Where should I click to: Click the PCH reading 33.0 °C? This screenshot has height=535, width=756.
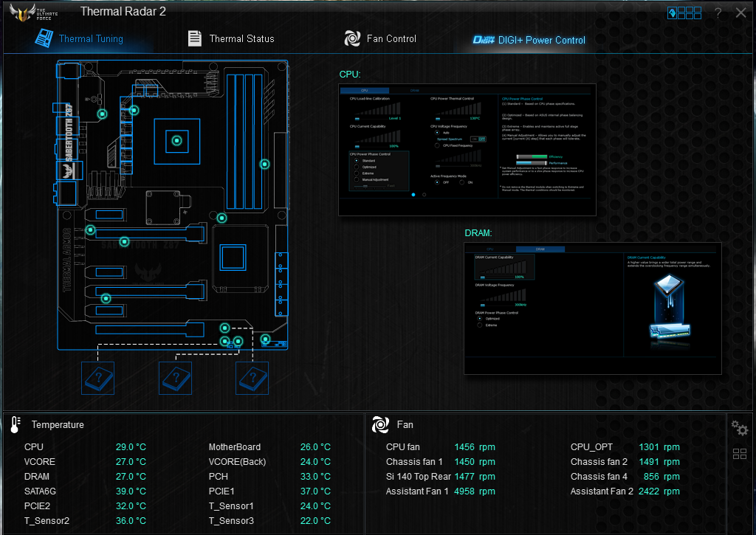pyautogui.click(x=315, y=476)
